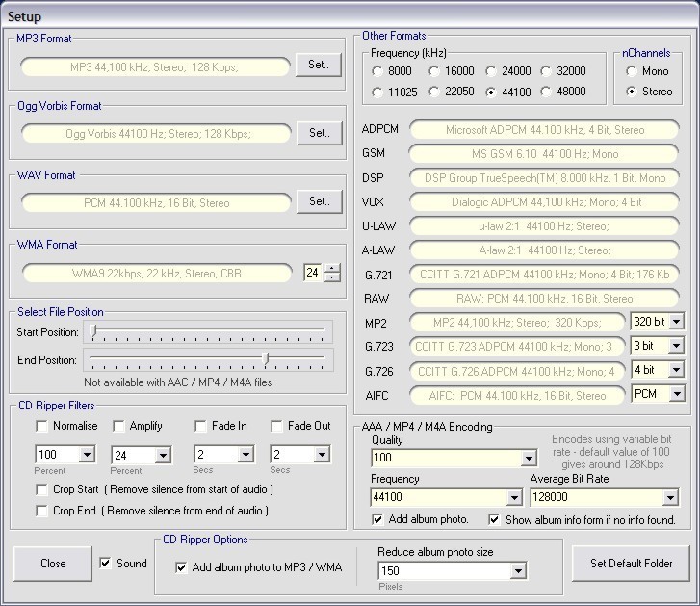
Task: Click the DSP Group TrueSpeech field
Action: (x=545, y=178)
